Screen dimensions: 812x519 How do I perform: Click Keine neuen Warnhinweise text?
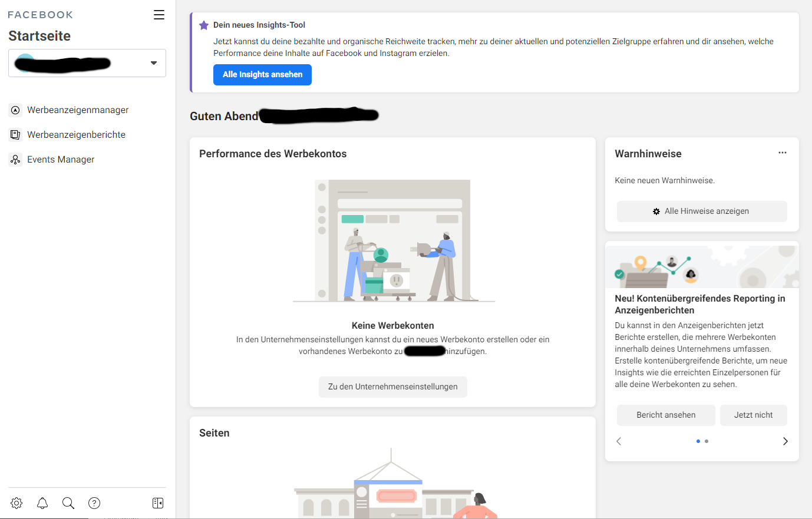click(x=665, y=181)
